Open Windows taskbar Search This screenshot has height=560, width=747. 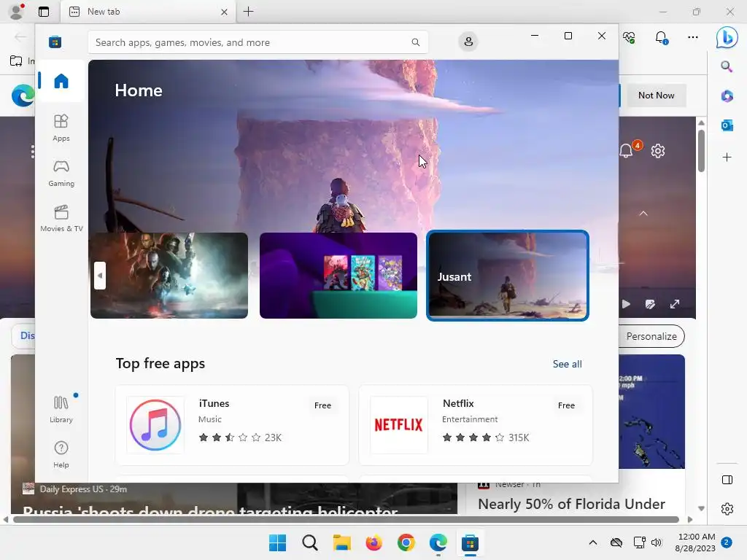pos(309,542)
